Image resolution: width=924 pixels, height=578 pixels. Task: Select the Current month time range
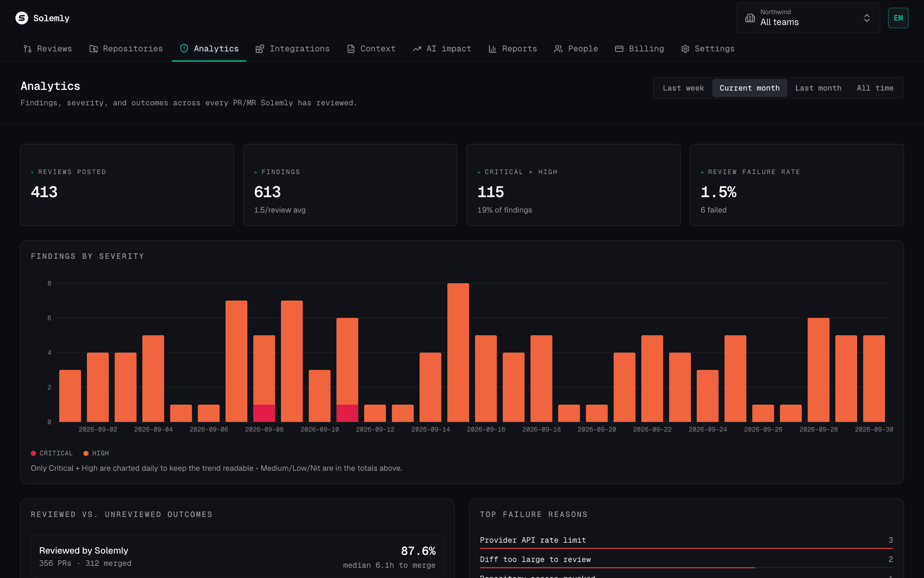click(749, 88)
